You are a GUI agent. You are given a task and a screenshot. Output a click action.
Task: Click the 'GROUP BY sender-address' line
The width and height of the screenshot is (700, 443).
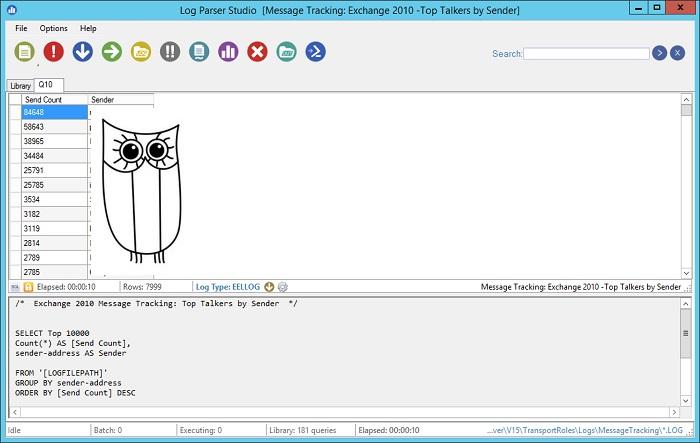pos(68,383)
